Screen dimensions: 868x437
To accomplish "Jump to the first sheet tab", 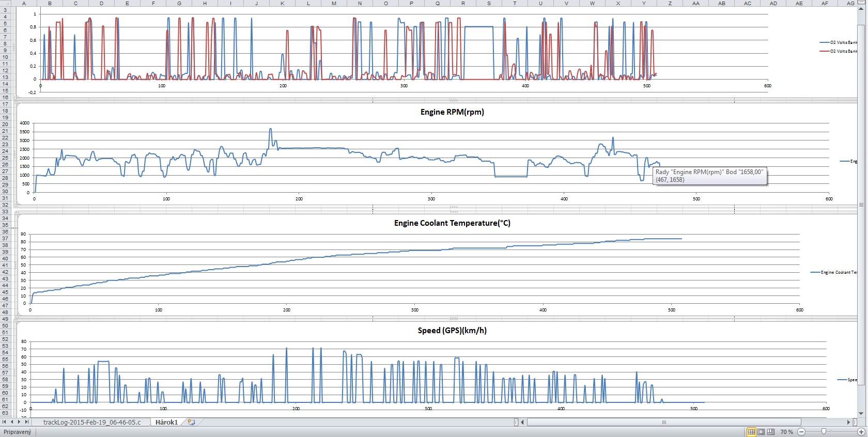I will pyautogui.click(x=5, y=422).
